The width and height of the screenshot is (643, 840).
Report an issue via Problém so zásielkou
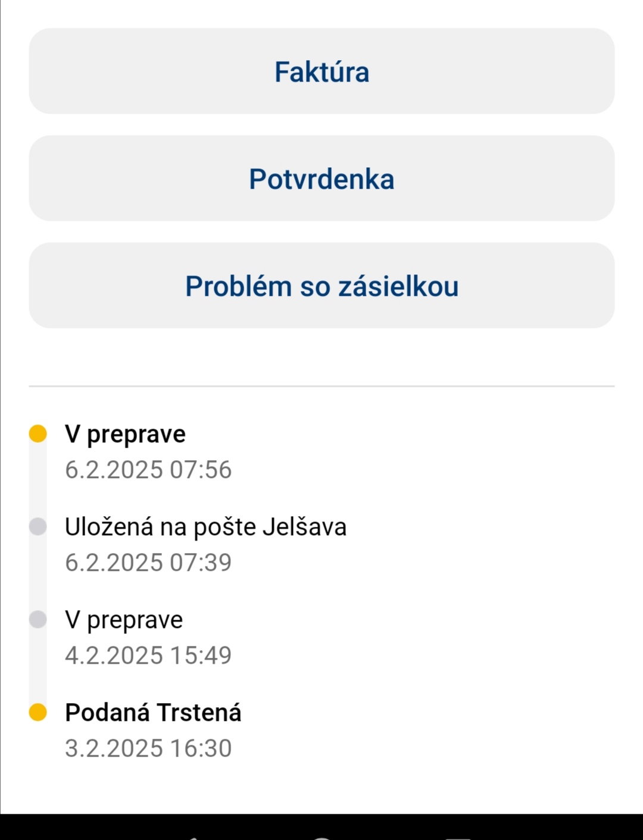click(321, 286)
